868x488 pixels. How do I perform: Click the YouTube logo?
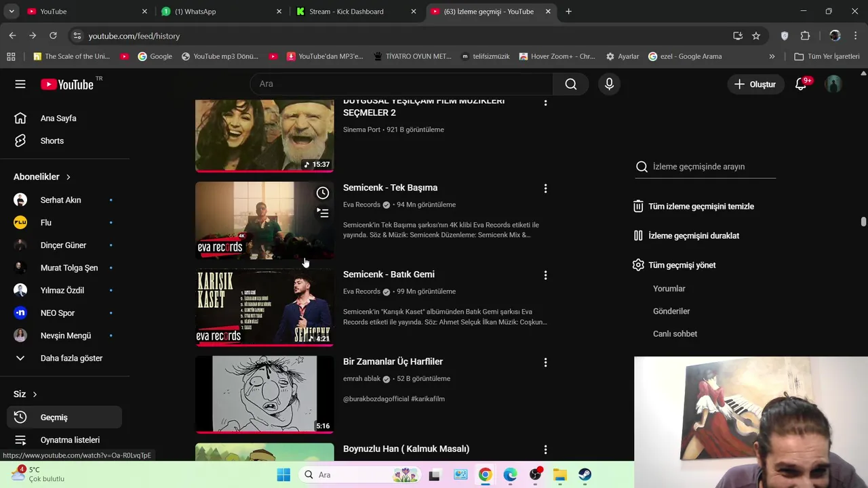tap(67, 84)
